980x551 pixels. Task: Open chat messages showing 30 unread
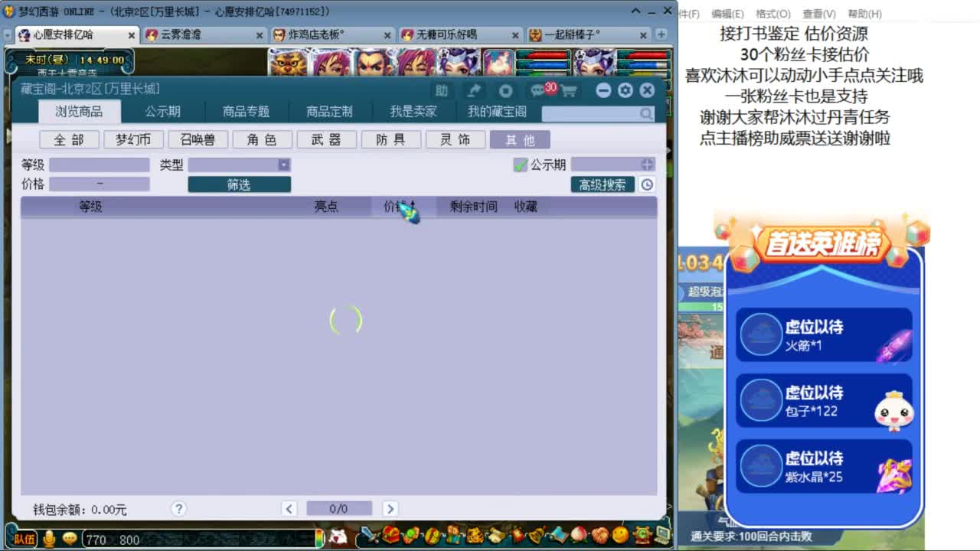(x=538, y=90)
